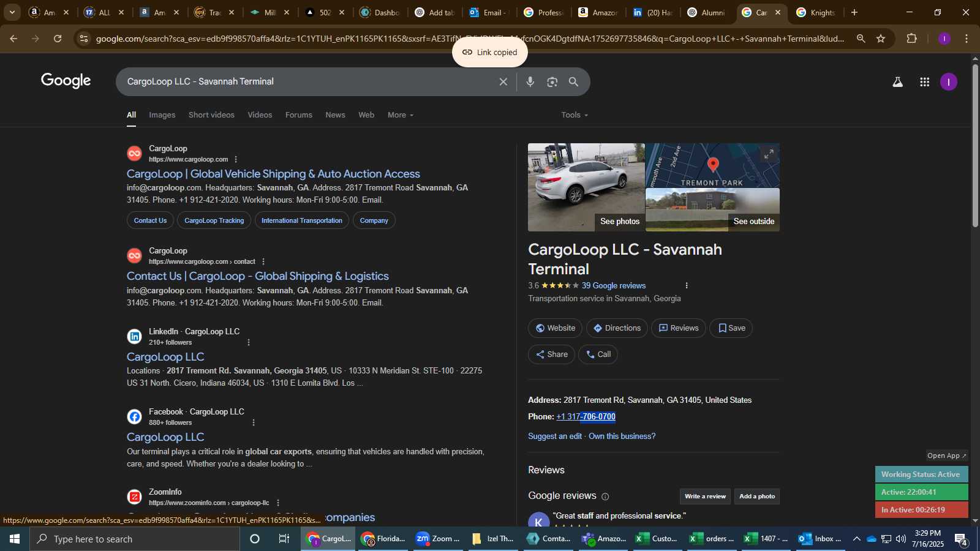Viewport: 980px width, 551px height.
Task: Open the News results tab
Action: (x=335, y=115)
